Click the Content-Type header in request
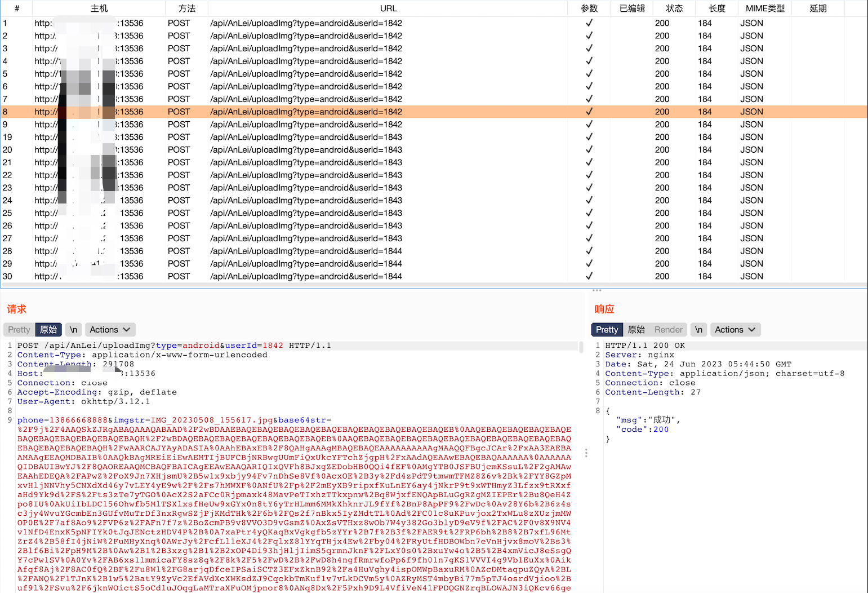 (143, 355)
